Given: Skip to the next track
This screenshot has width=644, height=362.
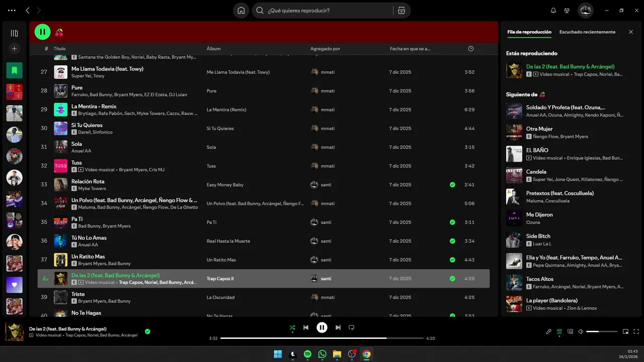Looking at the screenshot, I should [338, 328].
